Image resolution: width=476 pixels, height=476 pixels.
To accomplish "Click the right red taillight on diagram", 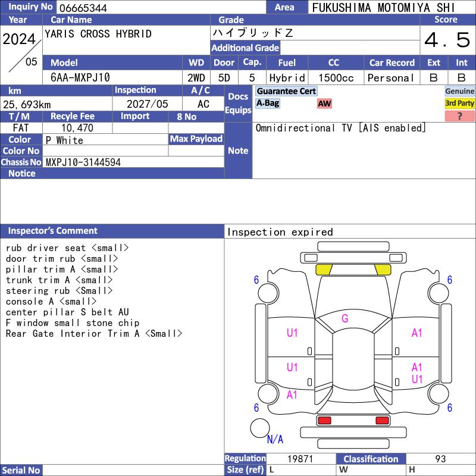I will point(382,421).
